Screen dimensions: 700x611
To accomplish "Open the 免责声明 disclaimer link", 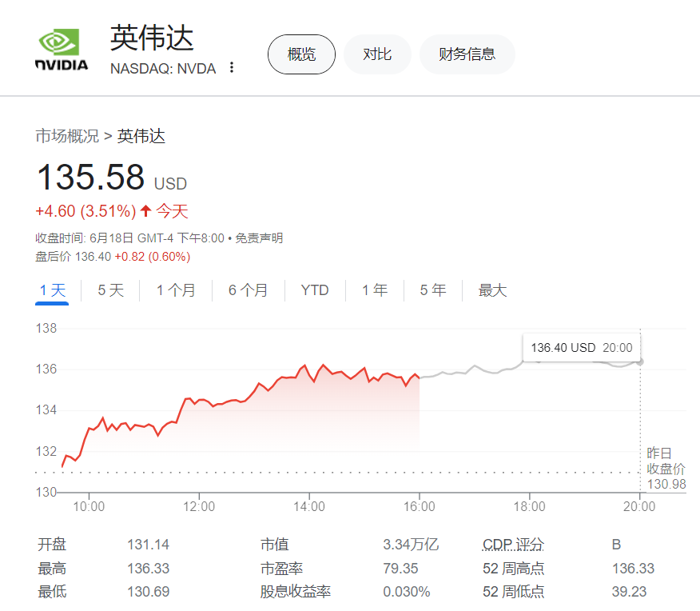I will [260, 238].
